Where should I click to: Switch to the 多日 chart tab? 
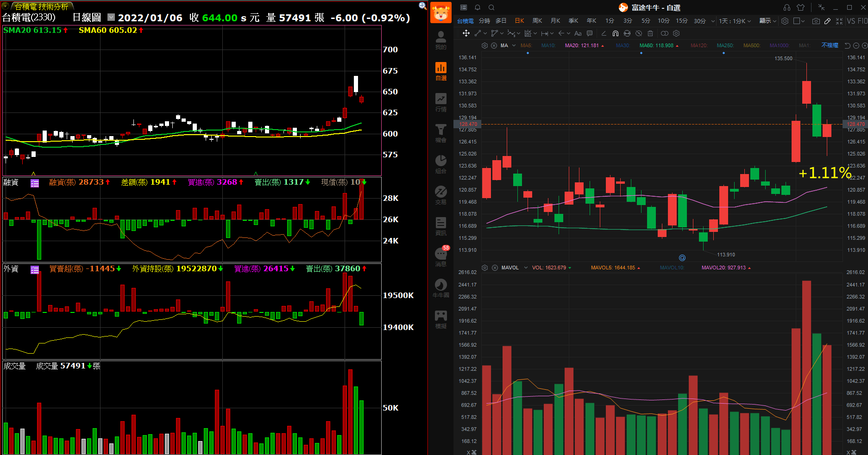click(501, 21)
